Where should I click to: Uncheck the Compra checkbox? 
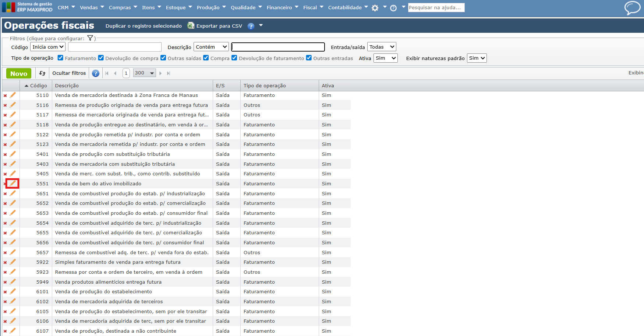pos(206,58)
